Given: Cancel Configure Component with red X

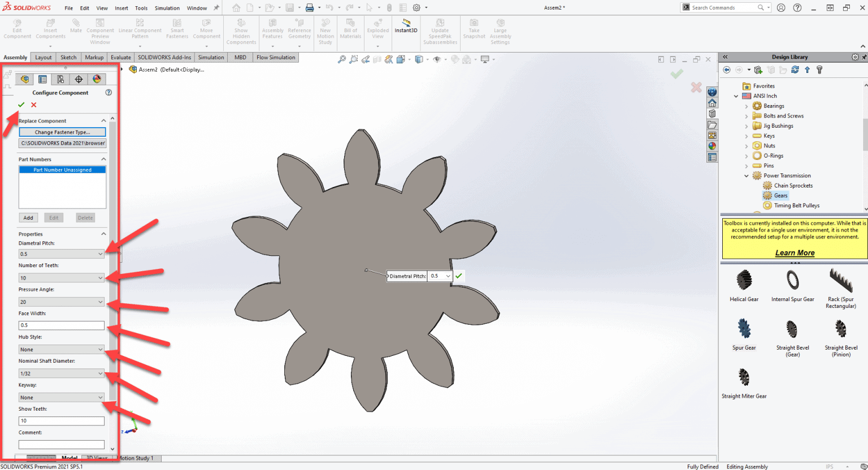Looking at the screenshot, I should 34,105.
